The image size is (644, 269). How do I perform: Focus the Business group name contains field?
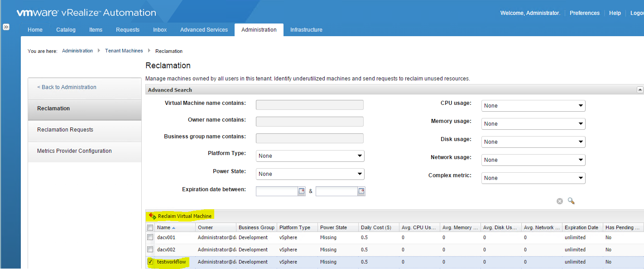(310, 138)
